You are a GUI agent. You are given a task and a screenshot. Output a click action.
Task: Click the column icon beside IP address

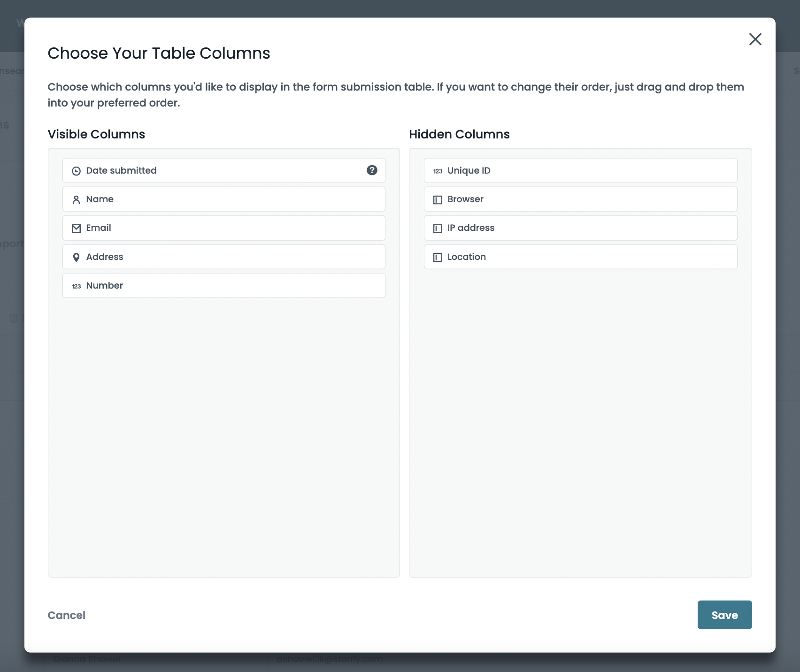coord(438,228)
